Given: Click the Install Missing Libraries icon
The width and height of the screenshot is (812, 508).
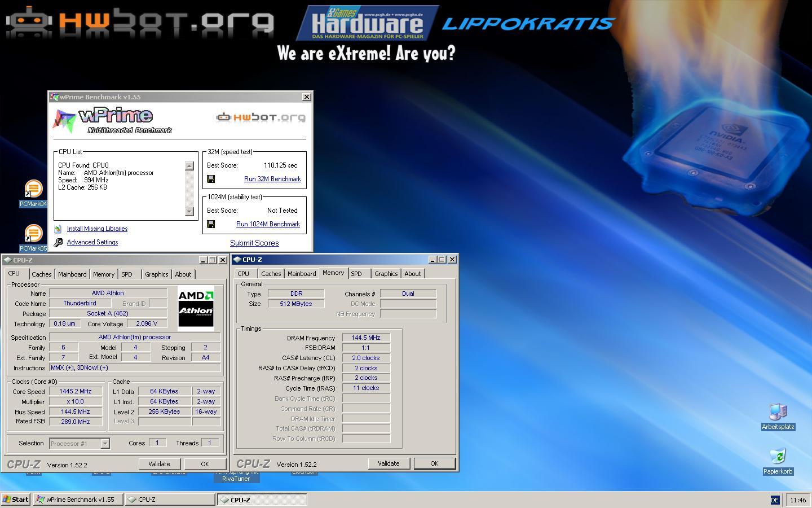Looking at the screenshot, I should pyautogui.click(x=58, y=229).
